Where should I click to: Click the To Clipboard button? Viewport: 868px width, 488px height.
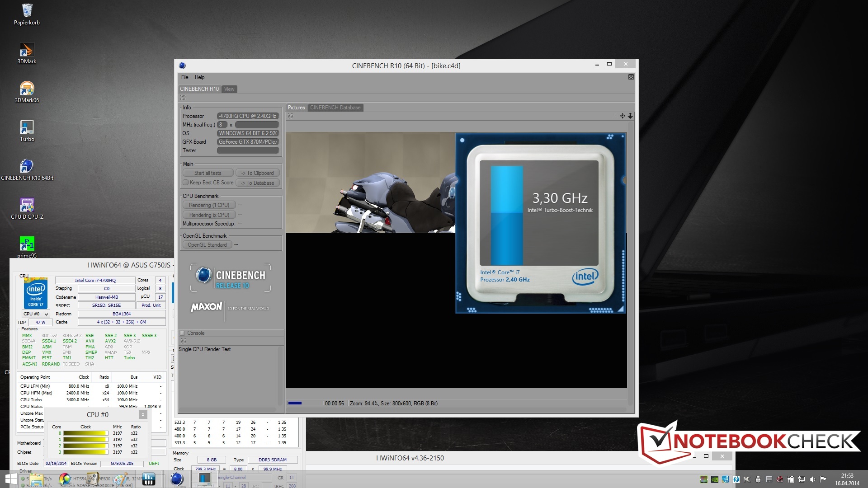(x=258, y=173)
